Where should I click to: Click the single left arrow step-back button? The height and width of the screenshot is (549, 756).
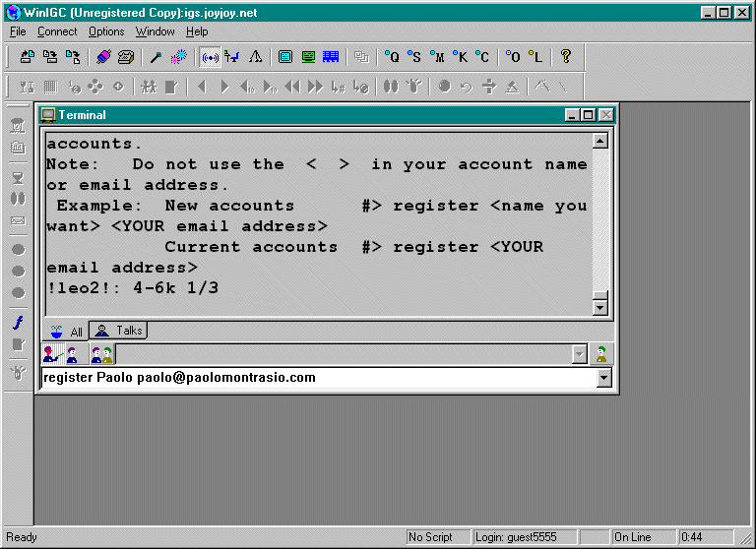coord(202,87)
